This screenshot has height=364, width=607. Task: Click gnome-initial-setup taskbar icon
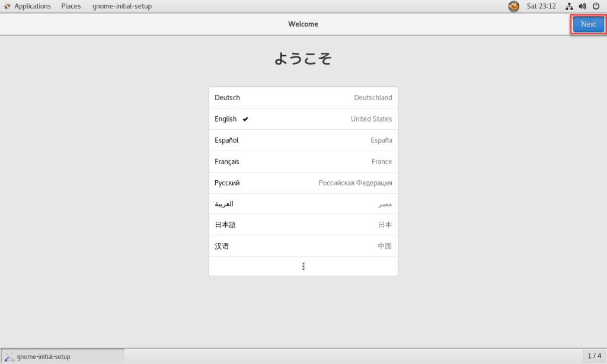coord(9,357)
